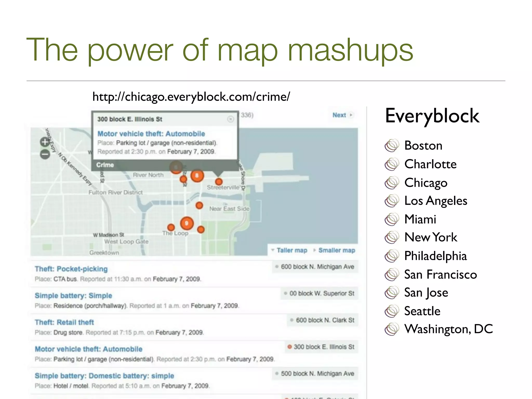Click the Crime label under the popup
Viewport: 532px width, 399px height.
click(105, 165)
